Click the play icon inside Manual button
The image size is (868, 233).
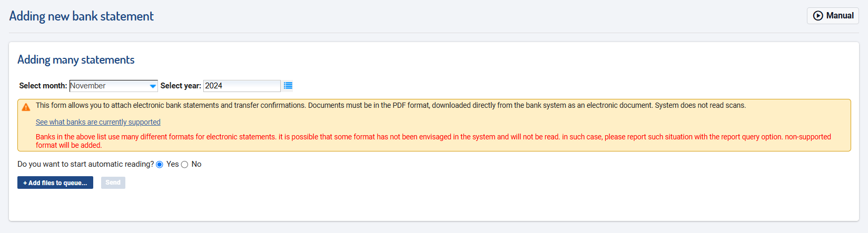tap(818, 16)
